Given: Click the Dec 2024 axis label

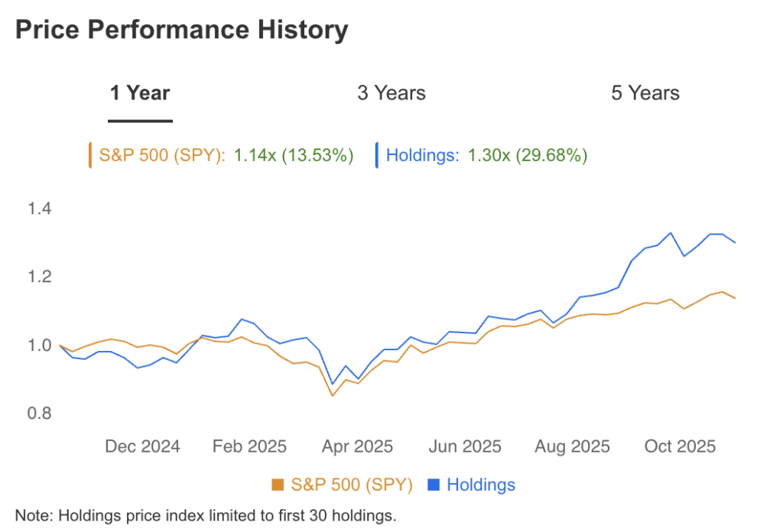Looking at the screenshot, I should [142, 446].
